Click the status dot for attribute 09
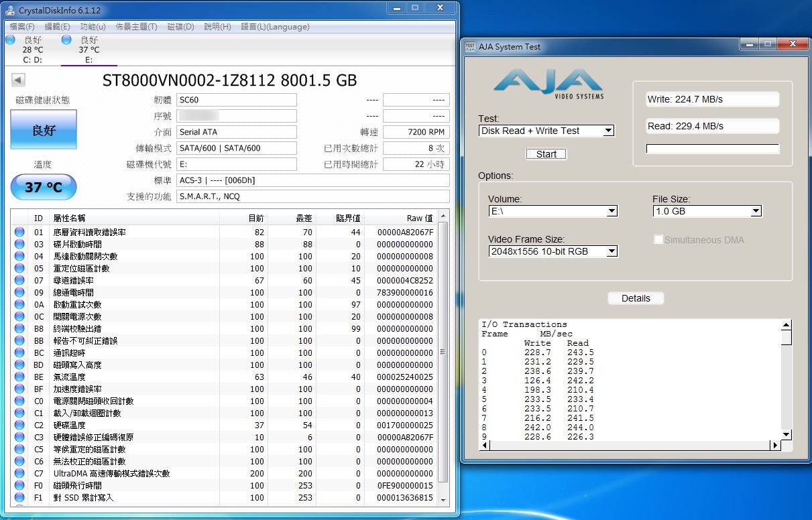This screenshot has height=520, width=812. pyautogui.click(x=19, y=292)
